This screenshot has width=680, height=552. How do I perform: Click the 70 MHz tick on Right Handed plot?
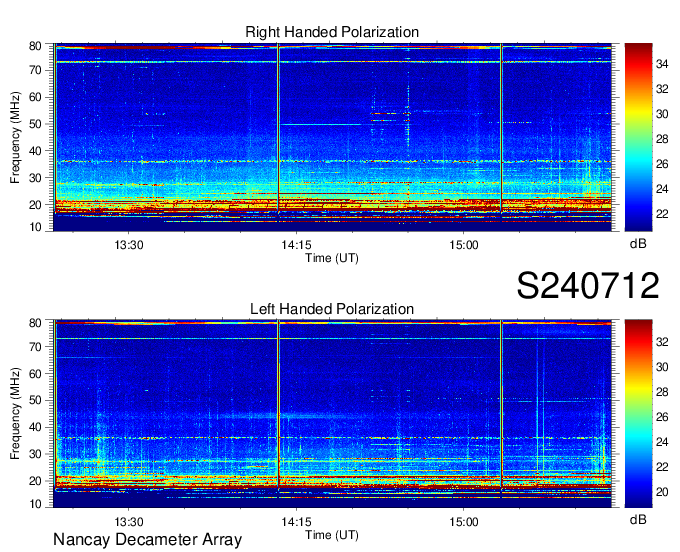click(x=35, y=70)
